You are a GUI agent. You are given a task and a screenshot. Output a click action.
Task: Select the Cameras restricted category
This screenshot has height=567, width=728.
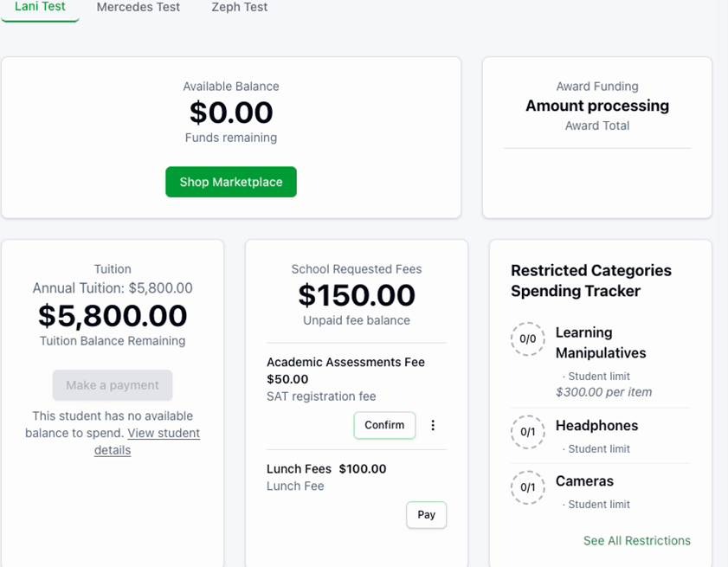[584, 481]
